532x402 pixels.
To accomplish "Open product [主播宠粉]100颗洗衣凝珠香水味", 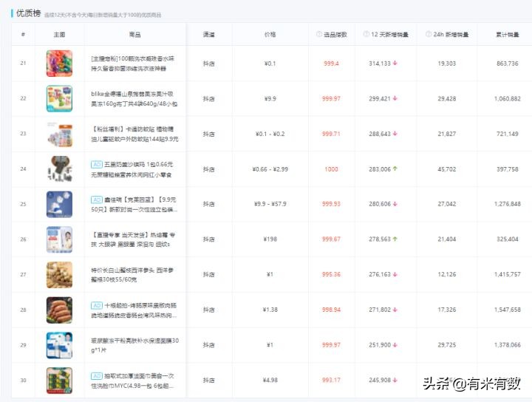I will click(x=133, y=64).
